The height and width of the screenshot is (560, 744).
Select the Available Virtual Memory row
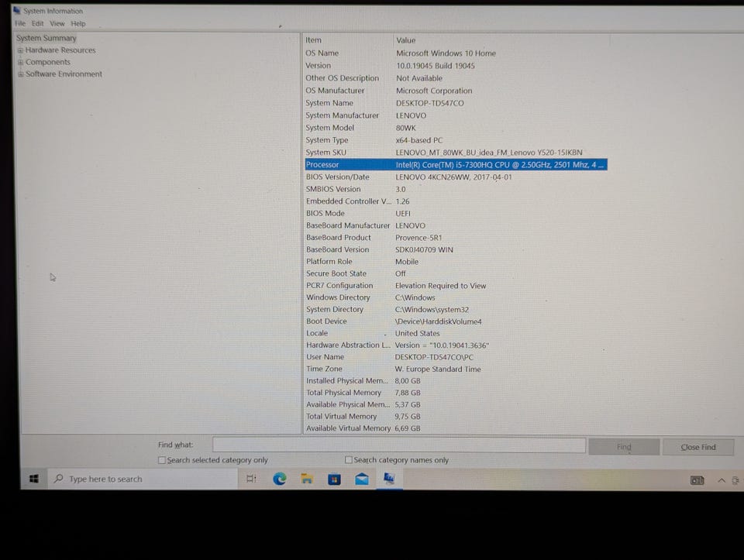point(456,428)
